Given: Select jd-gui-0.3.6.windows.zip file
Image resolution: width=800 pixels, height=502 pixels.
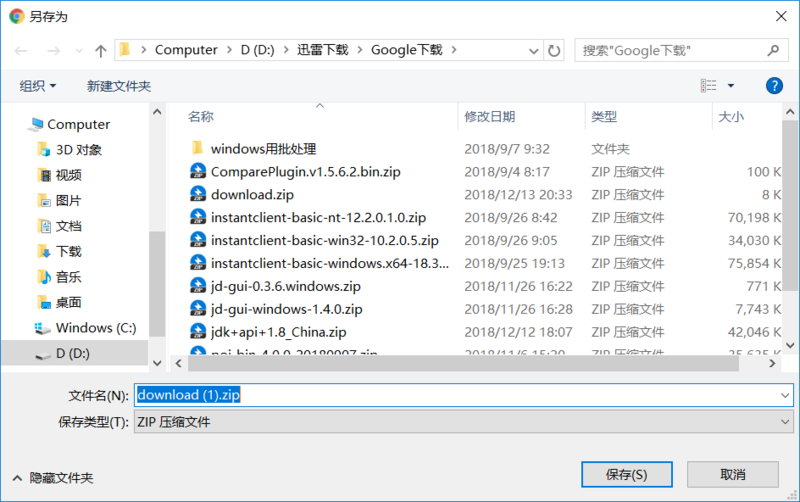Looking at the screenshot, I should pos(286,286).
